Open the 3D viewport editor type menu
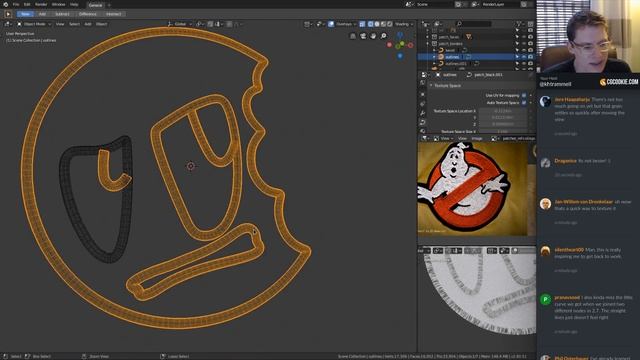 [8, 24]
